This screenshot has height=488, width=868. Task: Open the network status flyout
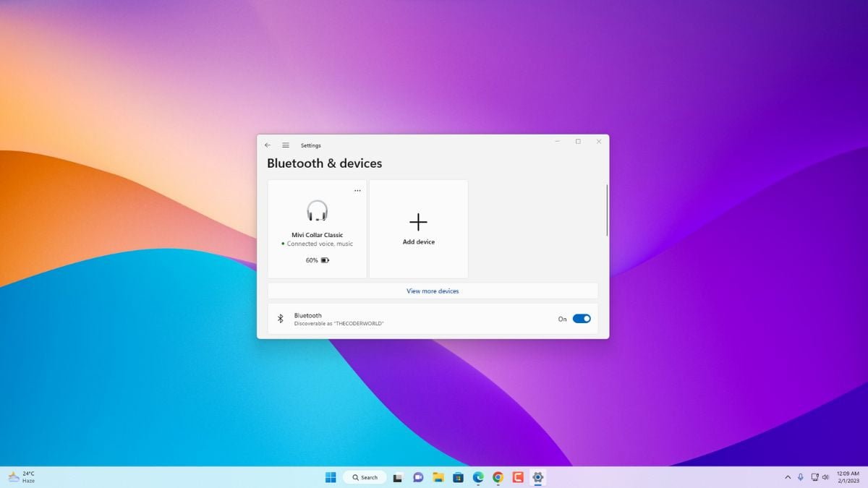(814, 477)
